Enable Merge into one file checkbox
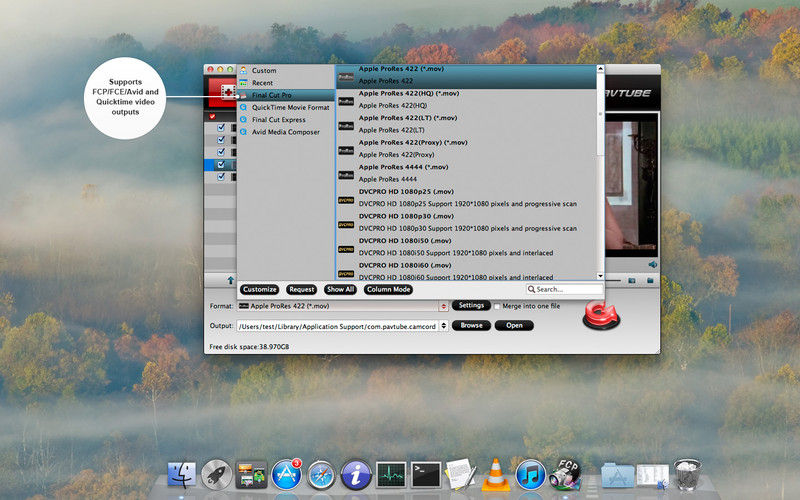Image resolution: width=800 pixels, height=500 pixels. pos(497,306)
